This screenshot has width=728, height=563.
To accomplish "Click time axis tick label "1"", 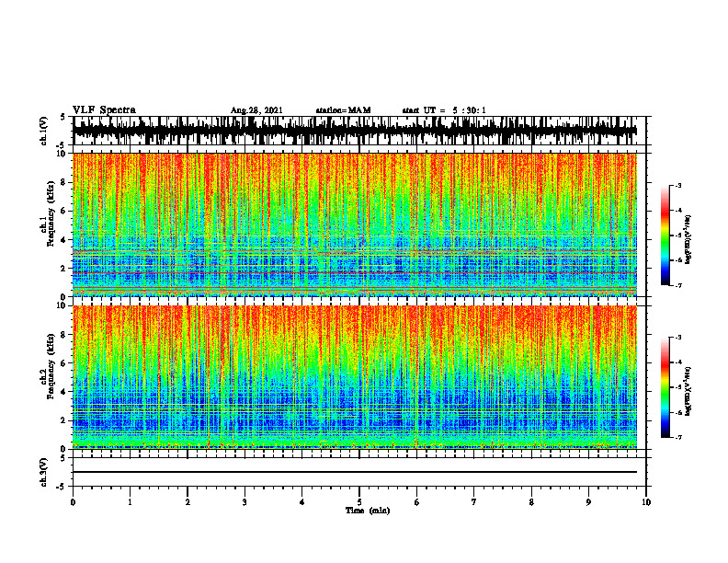I will pyautogui.click(x=130, y=502).
